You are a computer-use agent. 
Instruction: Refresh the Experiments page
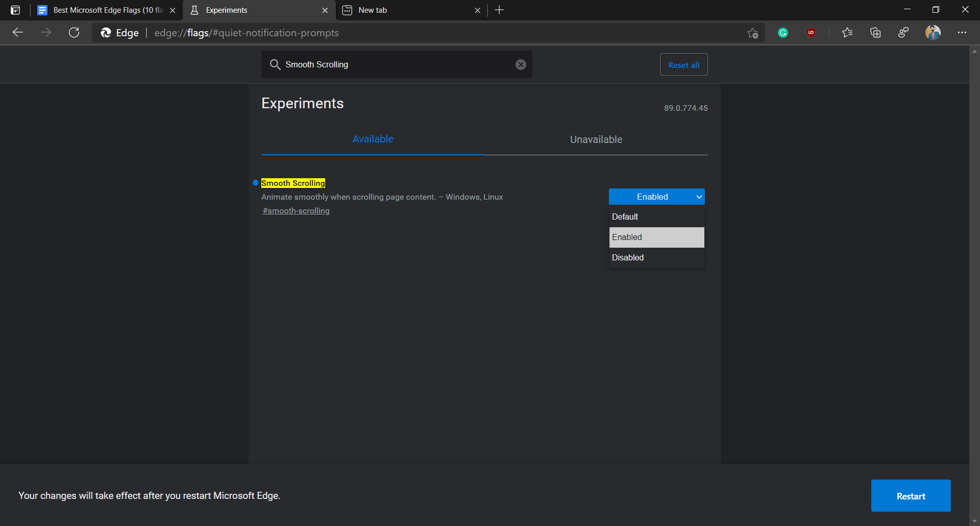pyautogui.click(x=74, y=32)
